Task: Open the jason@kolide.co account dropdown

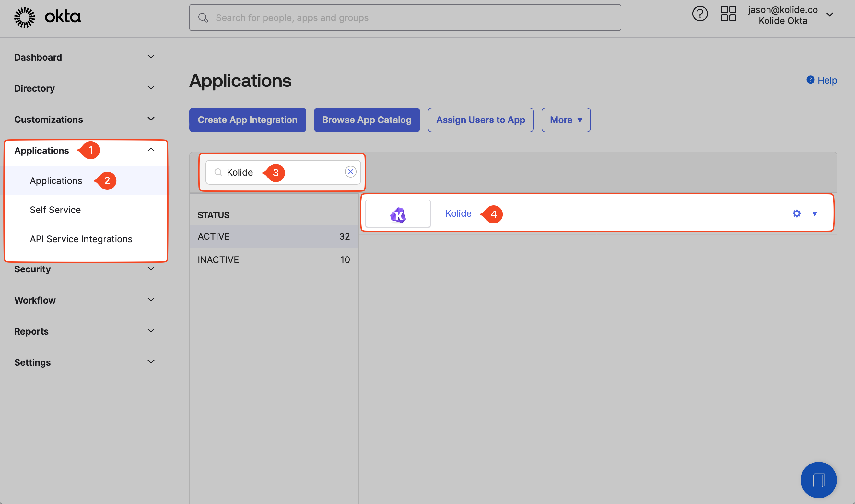Action: (791, 15)
